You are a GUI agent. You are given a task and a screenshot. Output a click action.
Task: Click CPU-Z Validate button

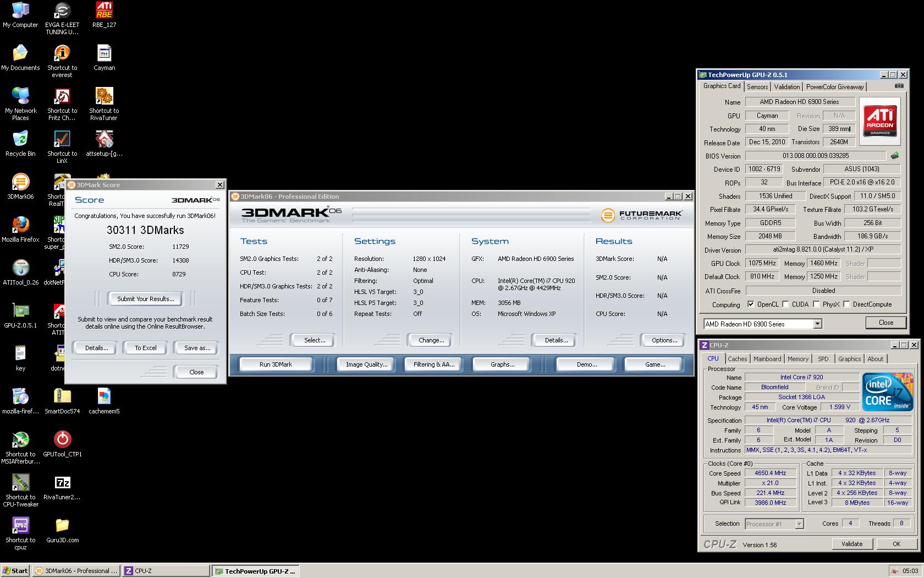coord(851,544)
